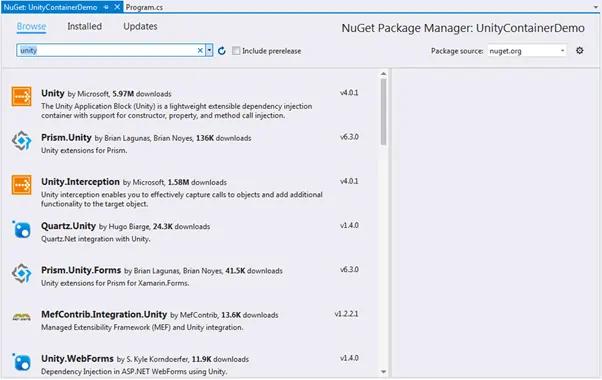The height and width of the screenshot is (380, 602).
Task: Click version v6.3.0 of Prism.Unity.Forms
Action: click(x=349, y=269)
